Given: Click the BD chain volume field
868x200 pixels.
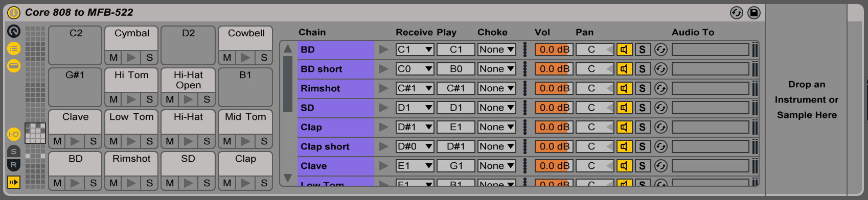Looking at the screenshot, I should [554, 49].
